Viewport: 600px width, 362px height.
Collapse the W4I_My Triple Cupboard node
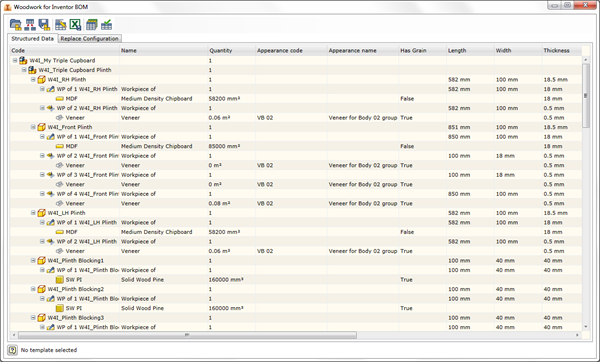point(15,60)
